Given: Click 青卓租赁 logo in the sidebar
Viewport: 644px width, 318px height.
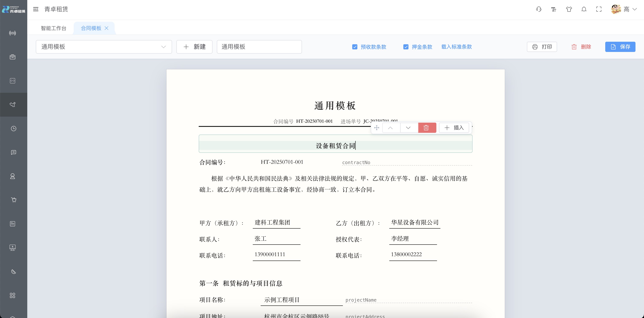Looking at the screenshot, I should [13, 10].
